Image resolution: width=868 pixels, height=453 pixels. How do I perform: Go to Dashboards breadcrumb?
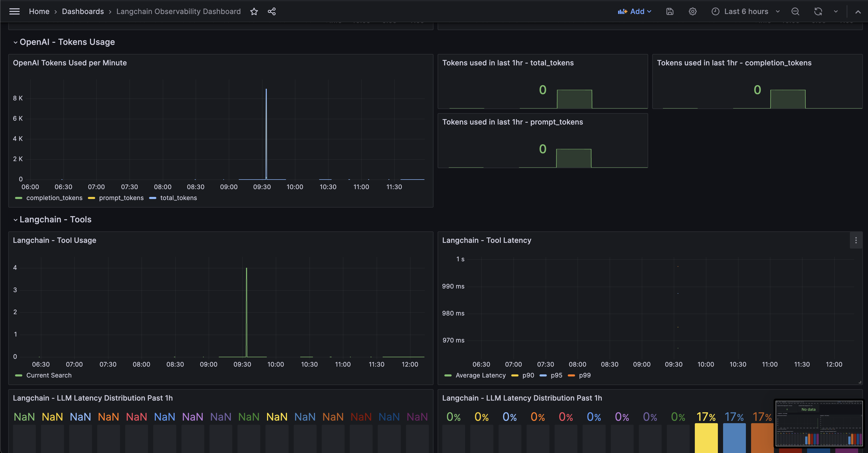pos(82,11)
